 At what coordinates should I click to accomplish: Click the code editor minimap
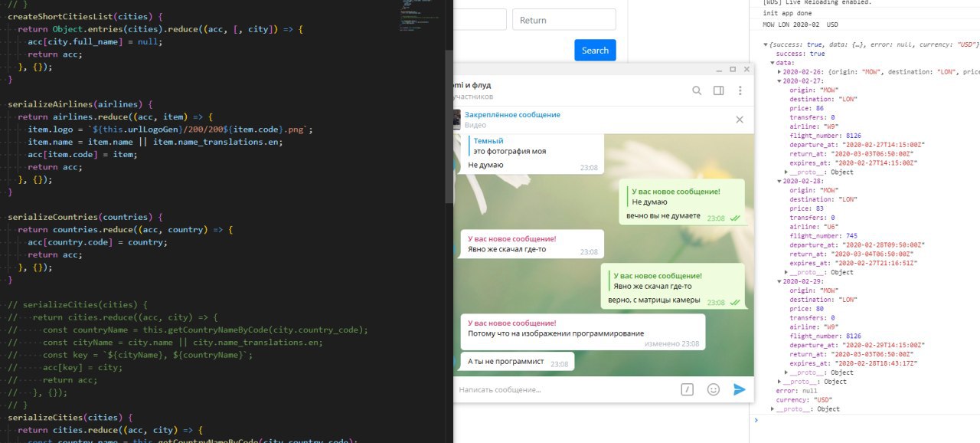(x=420, y=15)
